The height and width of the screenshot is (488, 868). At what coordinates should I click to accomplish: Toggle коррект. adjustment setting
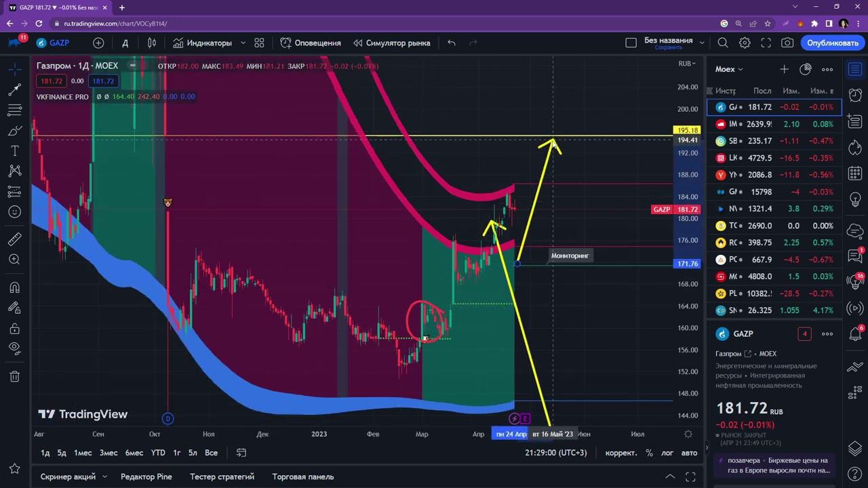[621, 453]
